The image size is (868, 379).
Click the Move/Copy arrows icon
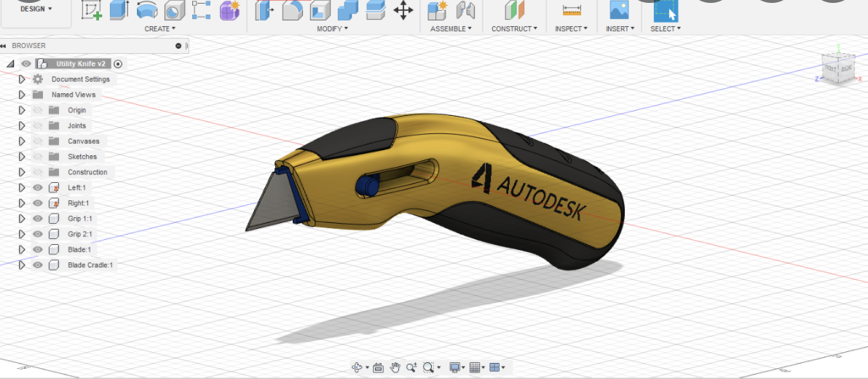tap(403, 10)
